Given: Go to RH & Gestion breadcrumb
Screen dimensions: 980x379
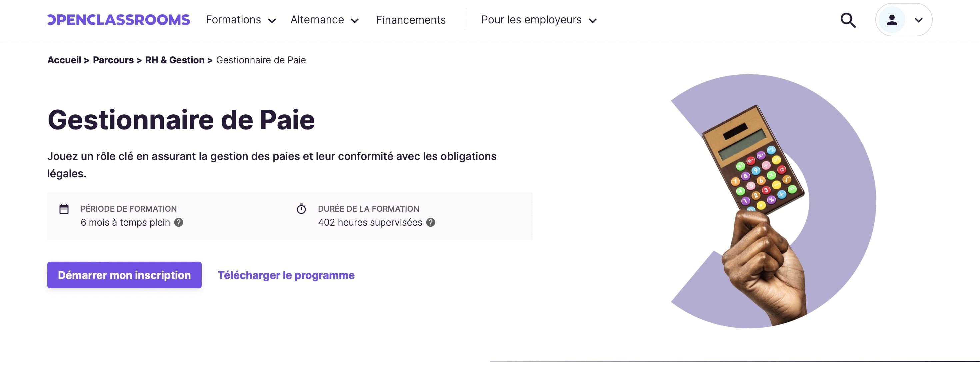Looking at the screenshot, I should (x=175, y=60).
